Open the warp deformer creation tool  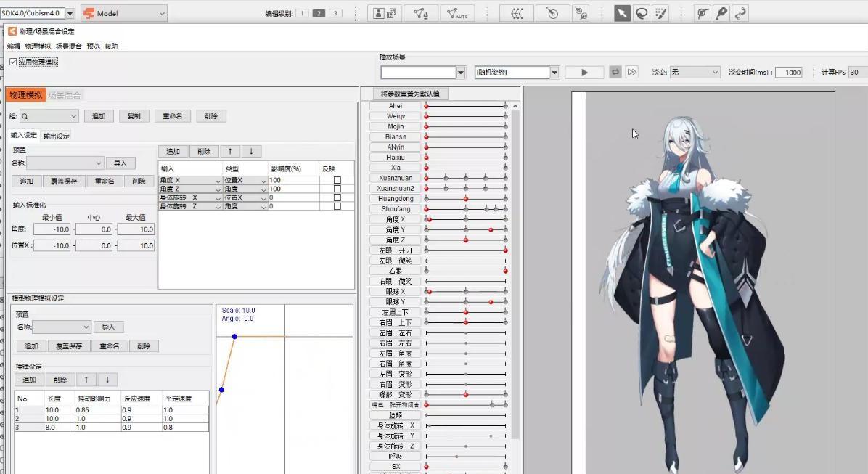517,13
